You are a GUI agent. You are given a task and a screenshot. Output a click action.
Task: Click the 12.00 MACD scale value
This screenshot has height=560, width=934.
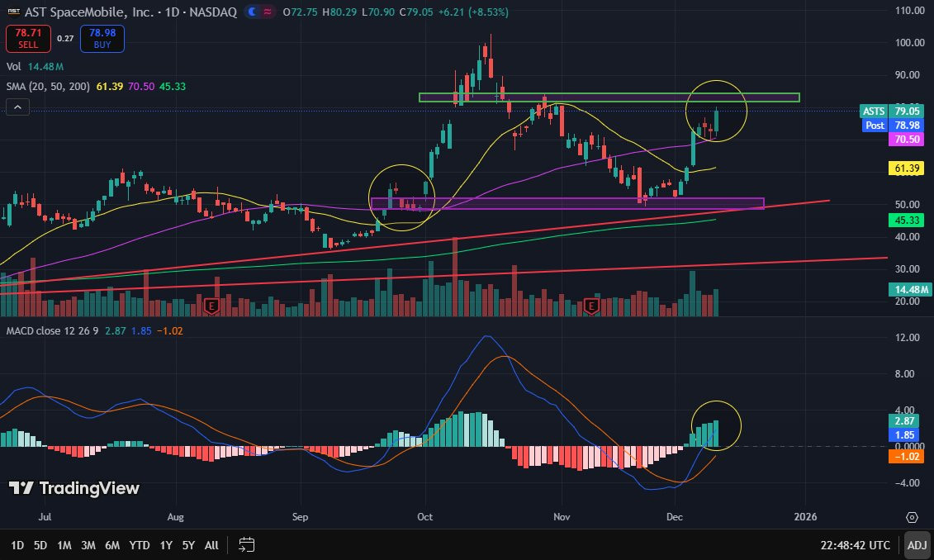(908, 338)
